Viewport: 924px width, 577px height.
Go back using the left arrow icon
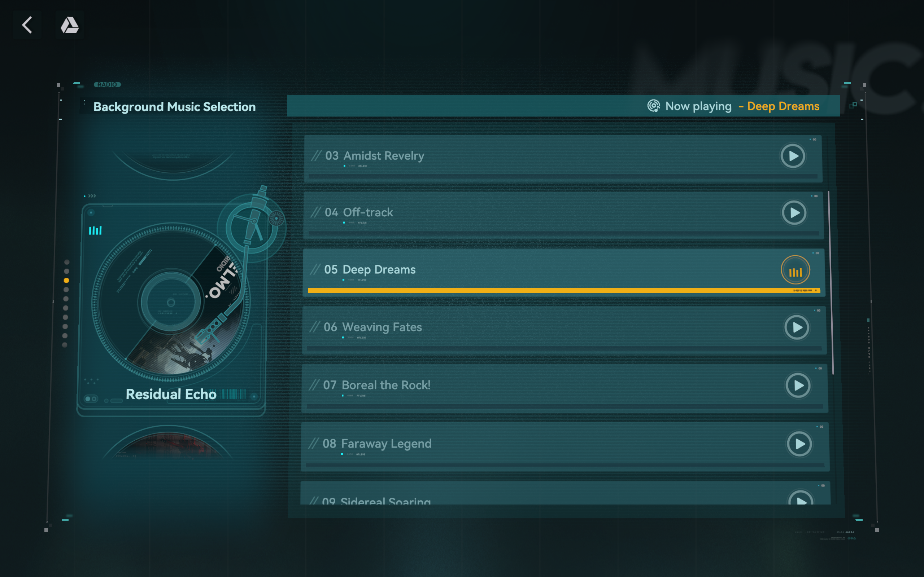pos(27,25)
